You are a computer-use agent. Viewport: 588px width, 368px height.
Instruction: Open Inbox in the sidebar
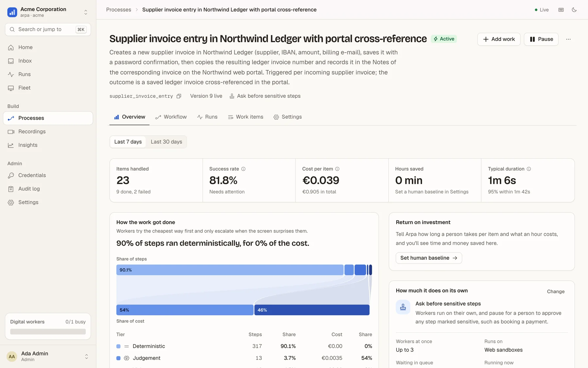click(x=48, y=61)
